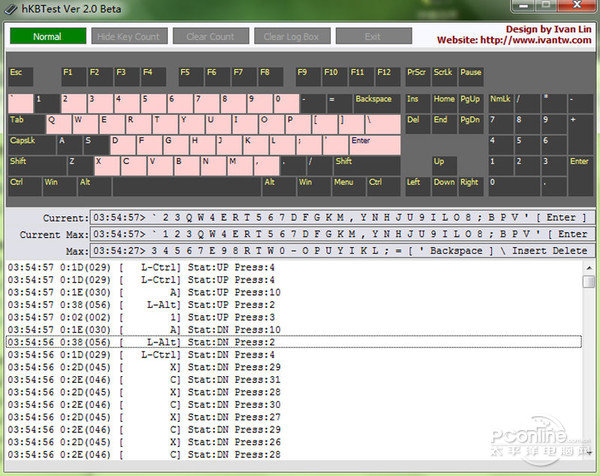This screenshot has height=476, width=600.
Task: Click the hKBTest app icon in title bar
Action: (10, 9)
